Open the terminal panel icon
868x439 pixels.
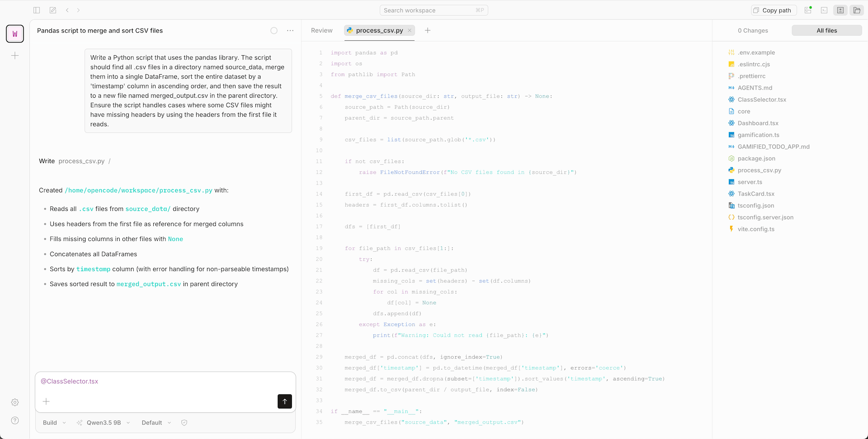824,10
